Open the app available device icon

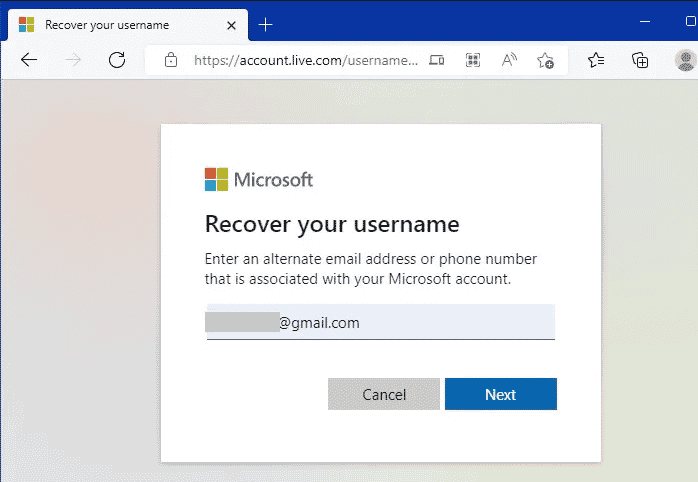click(x=436, y=60)
